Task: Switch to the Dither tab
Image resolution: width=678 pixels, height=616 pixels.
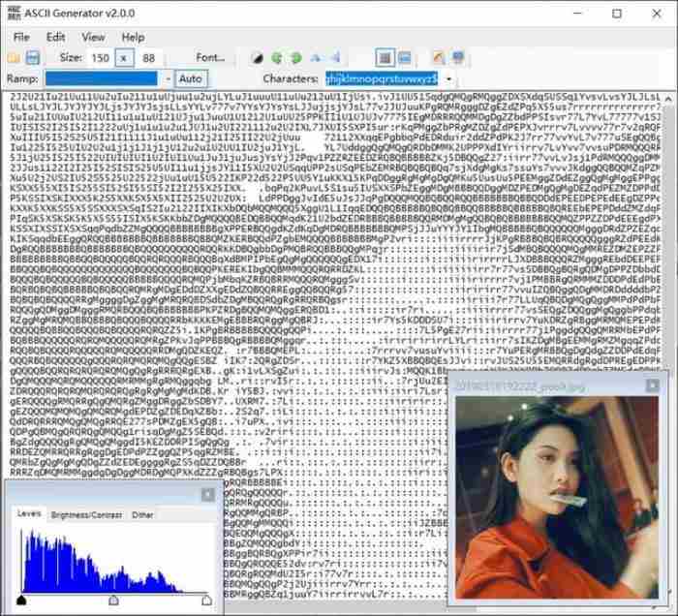Action: pyautogui.click(x=142, y=515)
